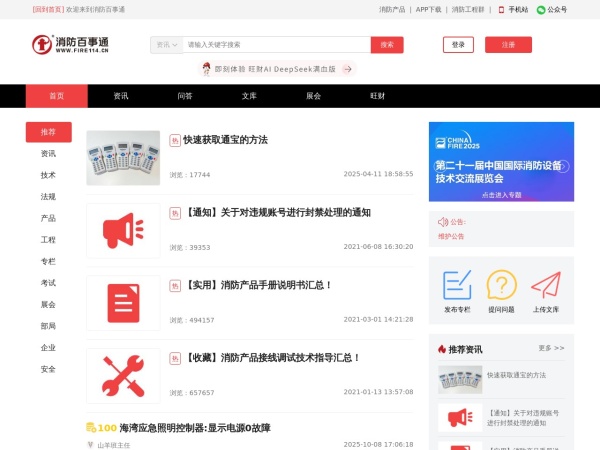The image size is (600, 450).
Task: Click 更多 >> in 推荐资讯
Action: tap(551, 348)
